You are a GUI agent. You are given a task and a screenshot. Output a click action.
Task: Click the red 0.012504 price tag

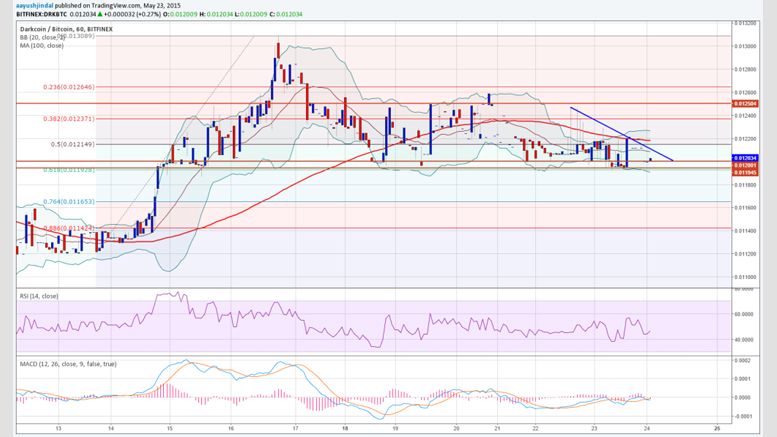point(744,104)
